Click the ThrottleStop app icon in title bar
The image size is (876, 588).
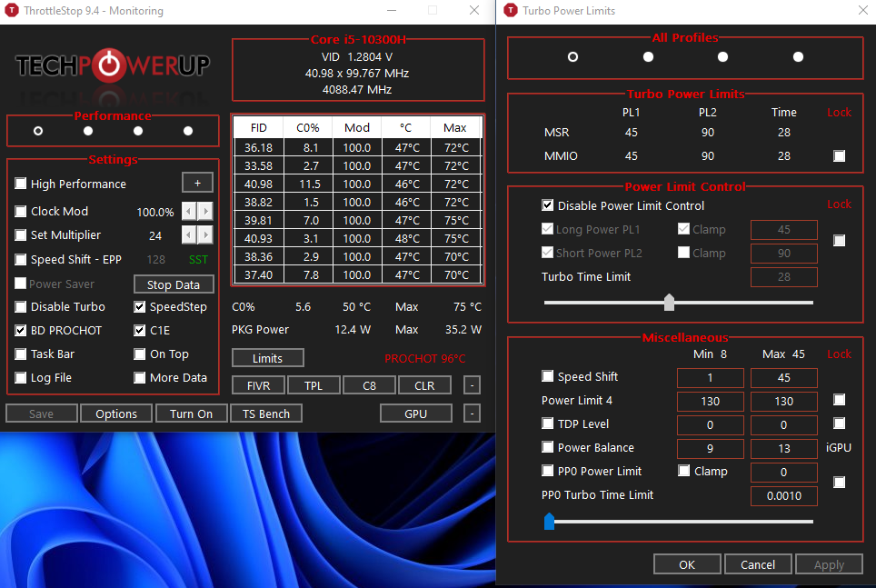point(11,11)
